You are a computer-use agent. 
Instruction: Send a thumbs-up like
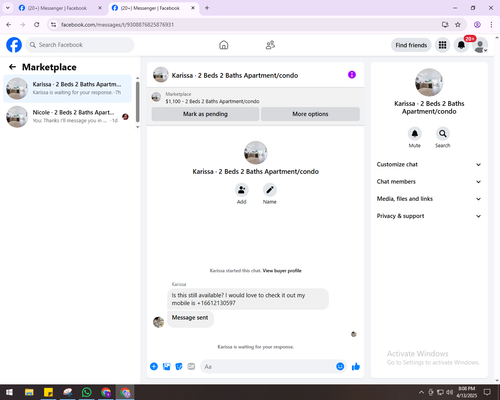point(356,367)
